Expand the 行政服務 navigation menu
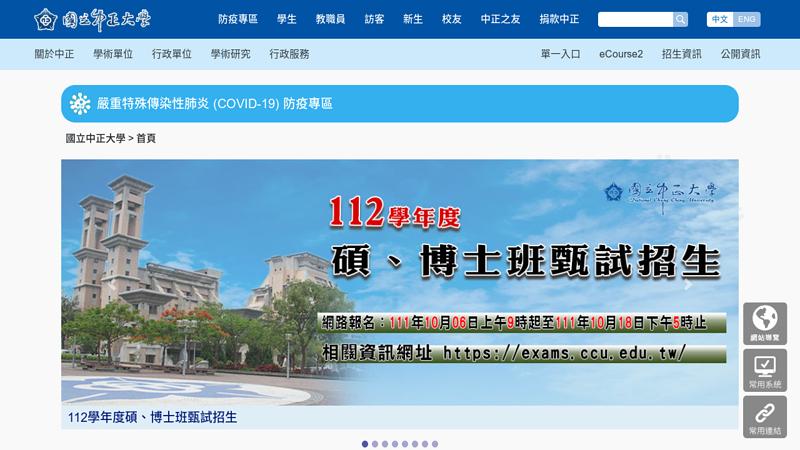 (289, 54)
